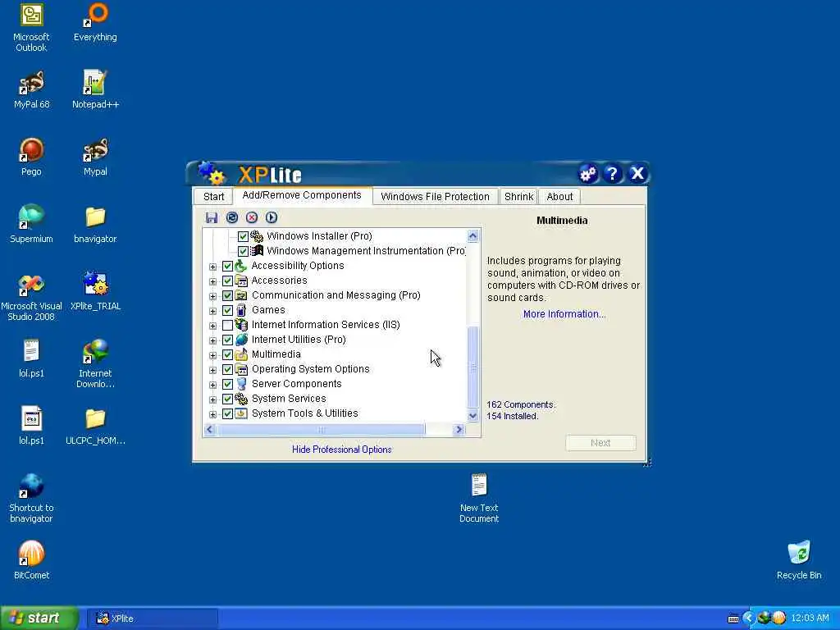The height and width of the screenshot is (630, 840).
Task: Expand the Accessibility Options node
Action: click(212, 267)
